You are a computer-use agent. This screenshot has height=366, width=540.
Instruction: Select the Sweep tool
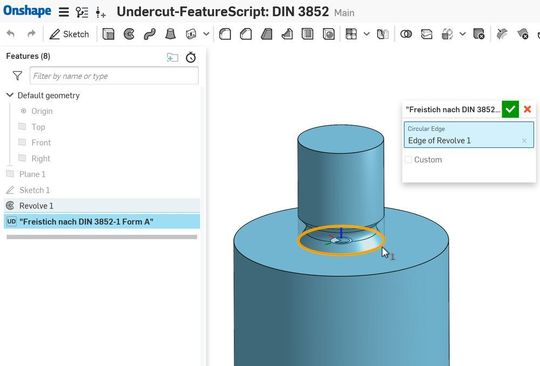click(149, 34)
